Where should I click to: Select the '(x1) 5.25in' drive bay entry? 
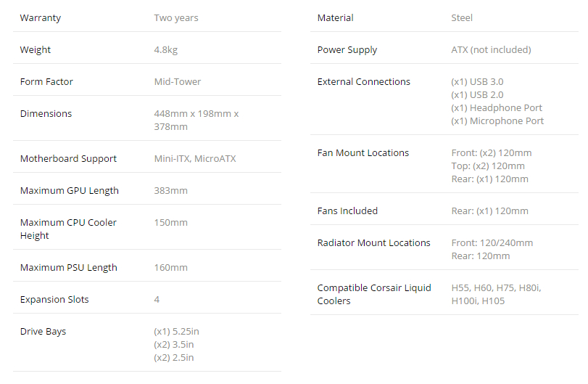pos(176,332)
